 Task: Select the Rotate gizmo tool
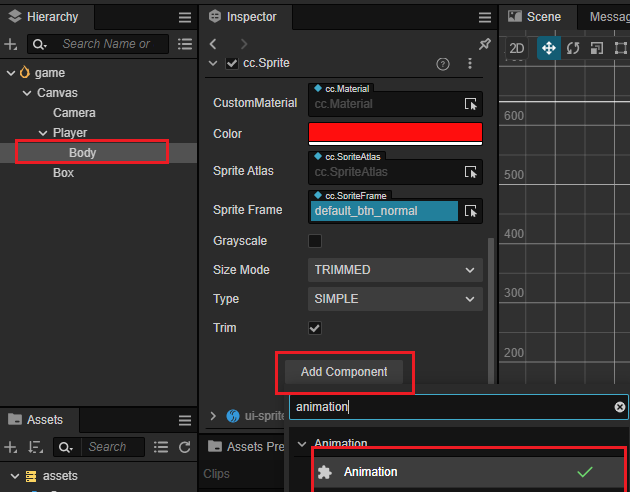coord(573,48)
